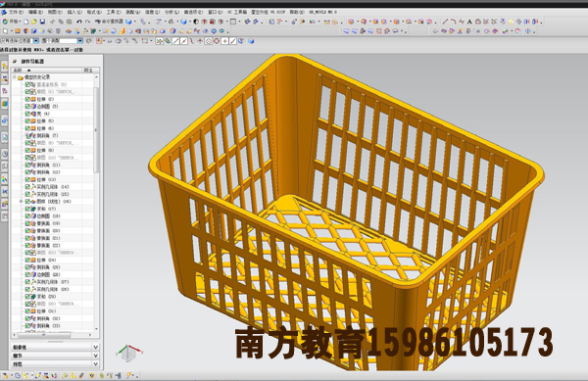Uncheck the Shell 壳 (4) feature checkbox
588x381 pixels.
point(27,114)
